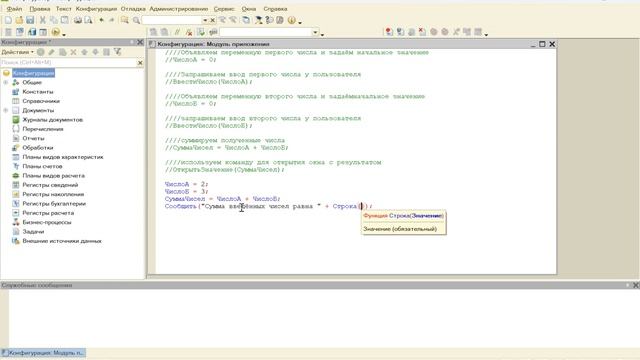This screenshot has width=640, height=360.
Task: Click the cut scissors icon
Action: point(42,20)
